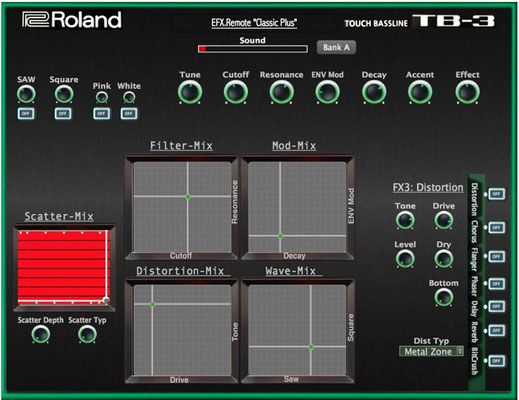This screenshot has height=400, width=519.
Task: Click the White noise knob
Action: click(x=129, y=97)
